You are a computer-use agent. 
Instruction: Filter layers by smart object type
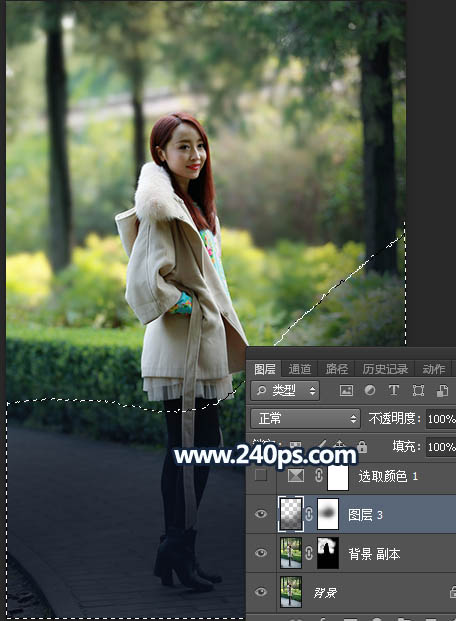pos(442,391)
